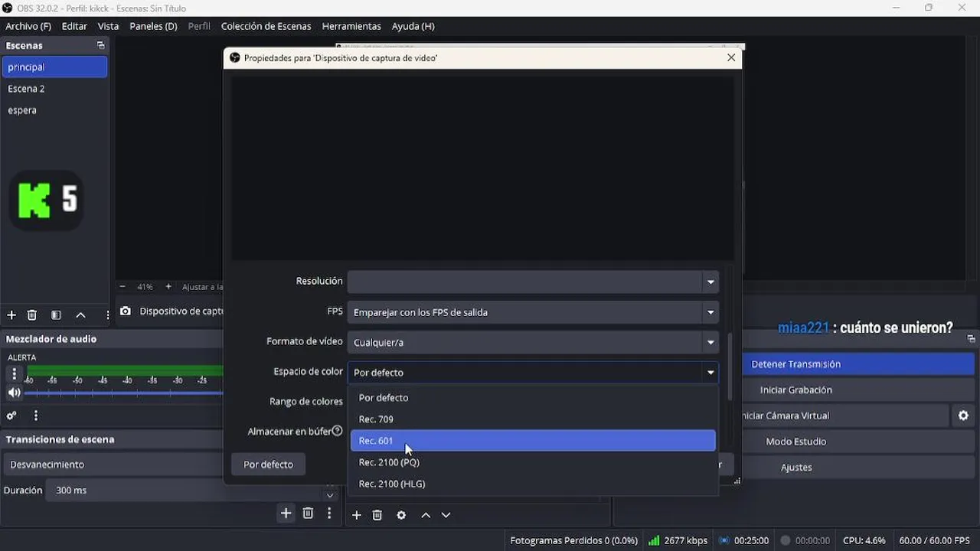Remove scene transition with trash icon
980x551 pixels.
[308, 514]
